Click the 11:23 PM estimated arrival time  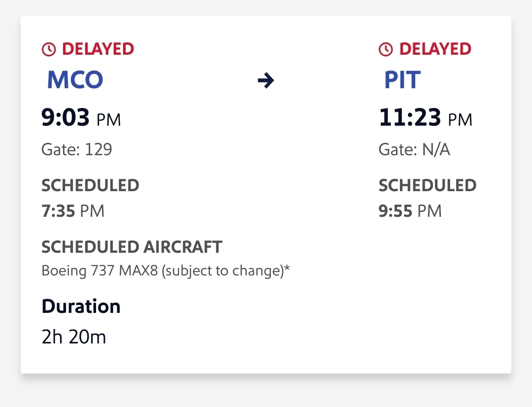[x=425, y=119]
